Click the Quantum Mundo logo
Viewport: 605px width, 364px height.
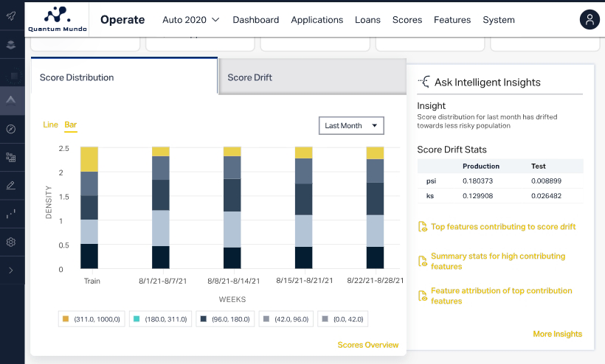tap(57, 20)
